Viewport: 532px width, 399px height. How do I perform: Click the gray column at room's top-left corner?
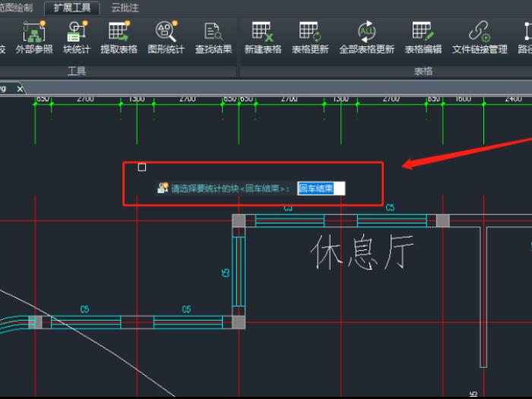[239, 220]
